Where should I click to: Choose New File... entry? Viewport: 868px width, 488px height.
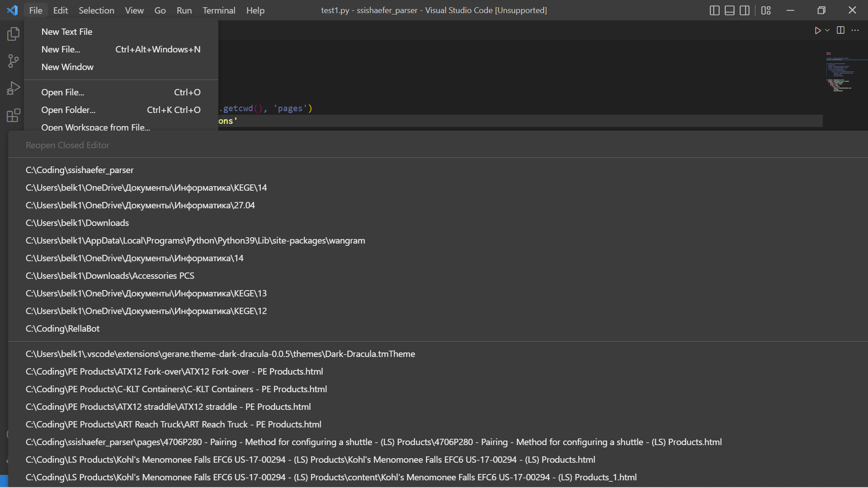click(x=121, y=49)
